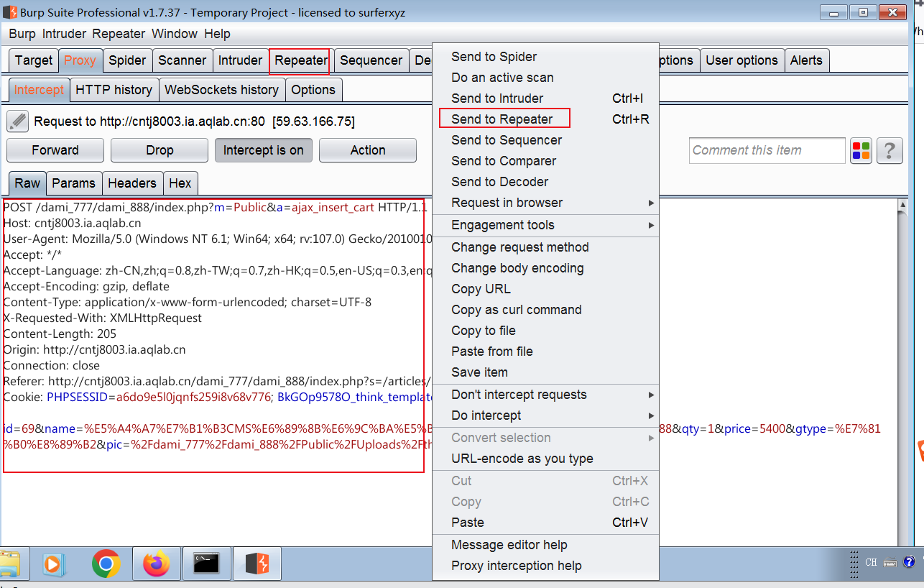This screenshot has height=588, width=924.
Task: Open file explorer in the taskbar
Action: pyautogui.click(x=10, y=564)
